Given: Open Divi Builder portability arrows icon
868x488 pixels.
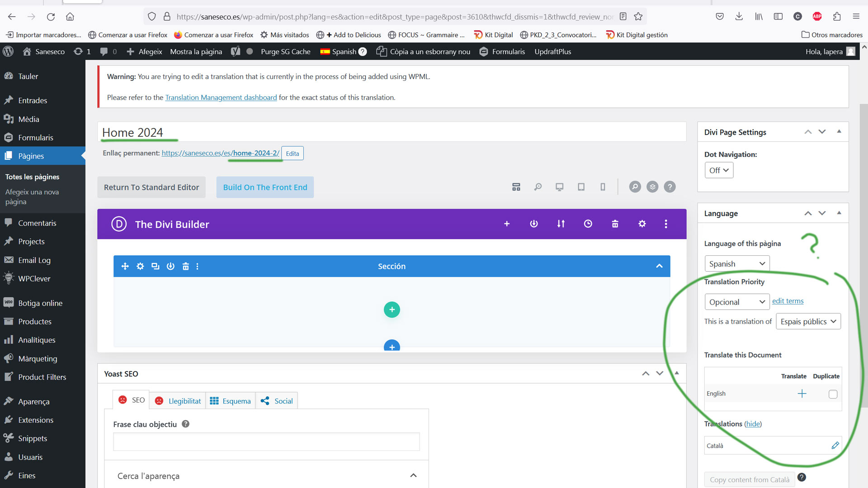Looking at the screenshot, I should click(561, 224).
